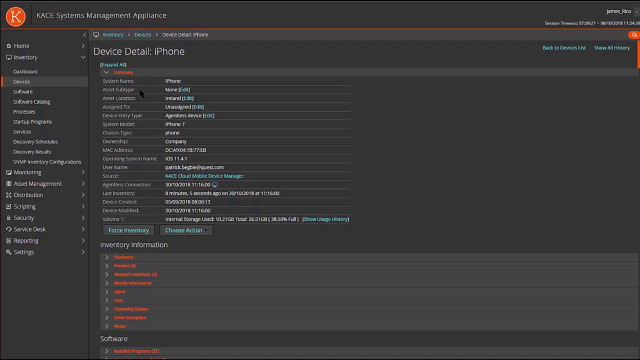
Task: Expand the Monitoring menu chevron
Action: coord(83,172)
